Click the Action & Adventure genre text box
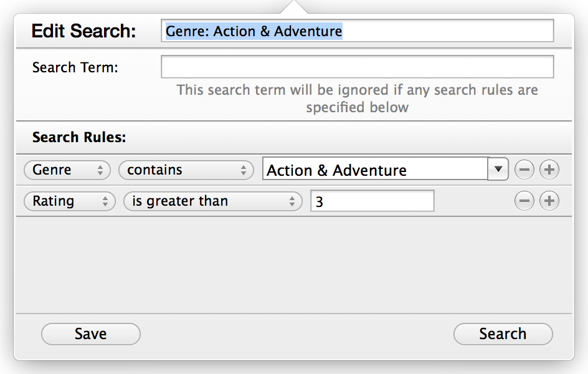The image size is (588, 374). click(375, 170)
